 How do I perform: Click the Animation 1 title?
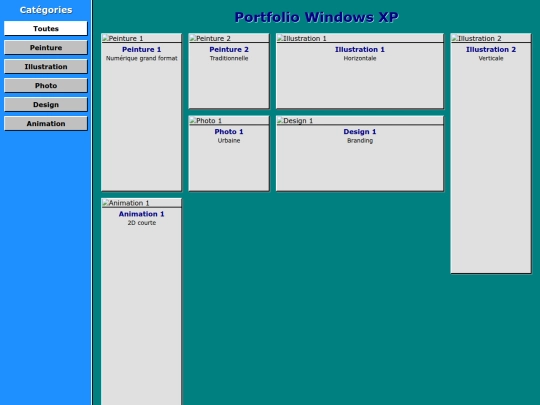[142, 214]
